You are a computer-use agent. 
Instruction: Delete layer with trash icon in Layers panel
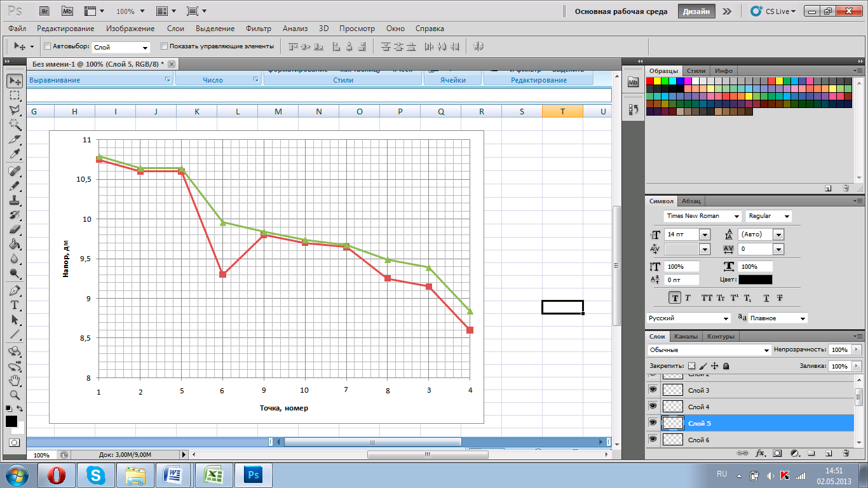click(x=846, y=454)
